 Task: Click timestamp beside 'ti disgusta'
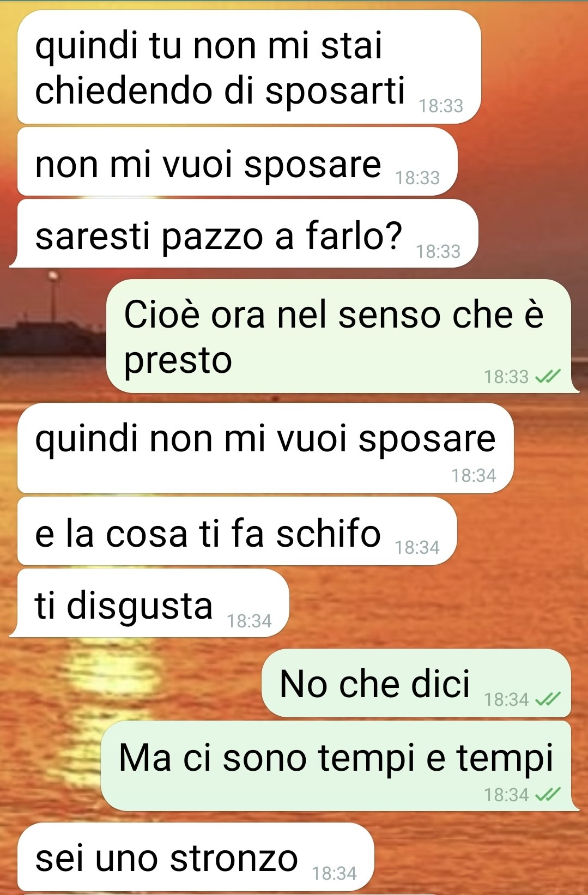[249, 621]
